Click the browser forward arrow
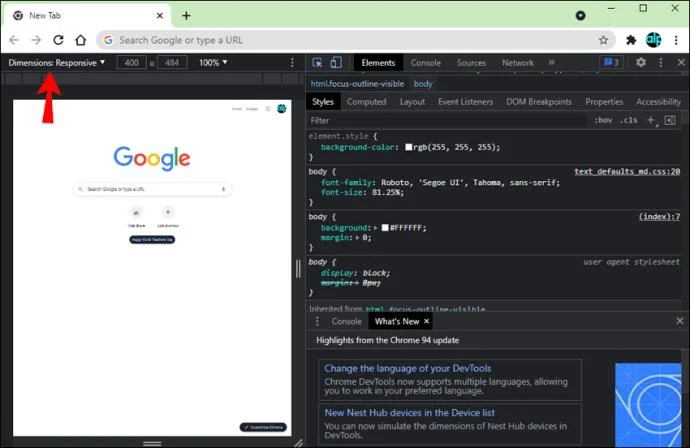The height and width of the screenshot is (448, 690). click(36, 40)
